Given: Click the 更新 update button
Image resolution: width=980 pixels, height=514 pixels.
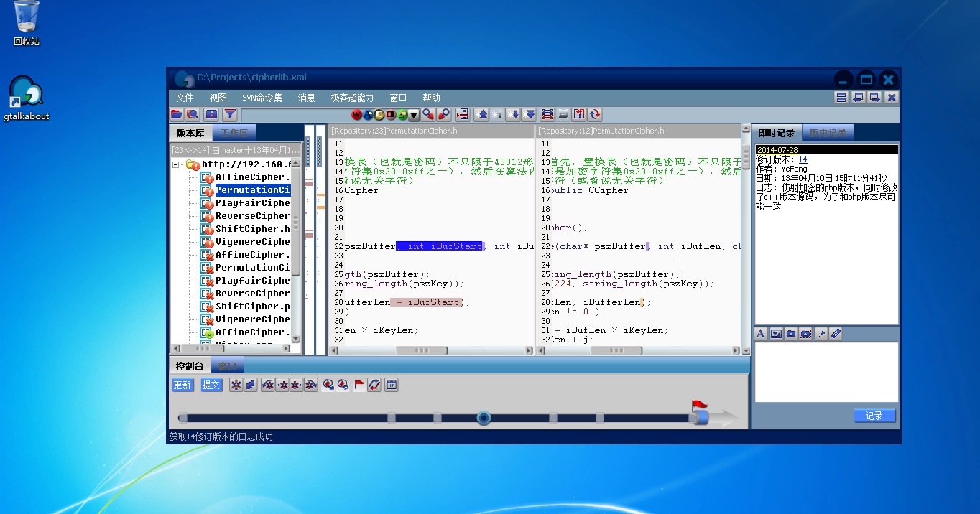Looking at the screenshot, I should click(182, 385).
